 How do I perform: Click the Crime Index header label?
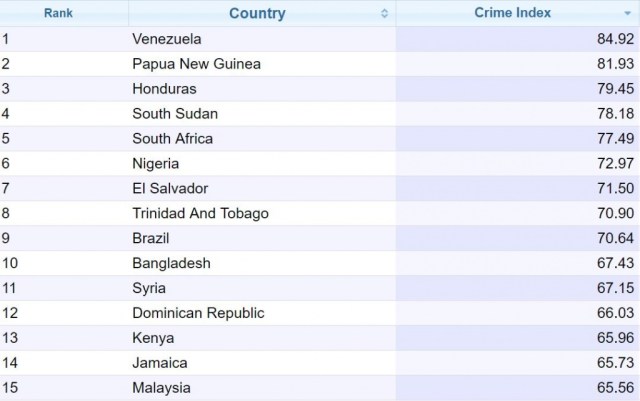514,13
